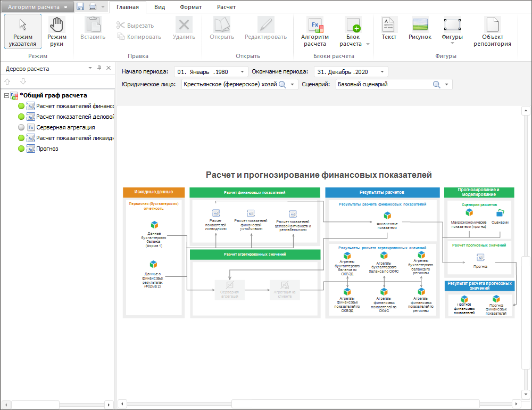The height and width of the screenshot is (410, 532).
Task: Toggle grey status circle of Серверная агрегация
Action: pos(21,127)
